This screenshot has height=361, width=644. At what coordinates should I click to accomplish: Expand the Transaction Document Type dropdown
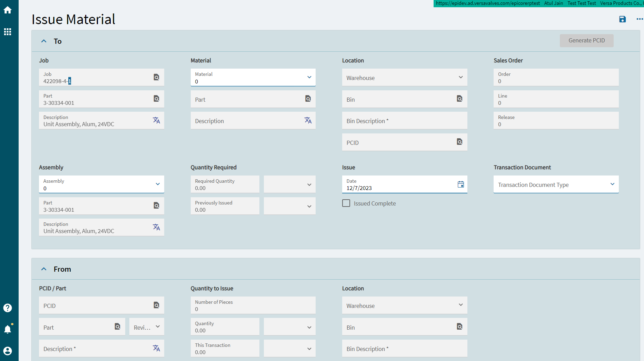[x=613, y=184]
